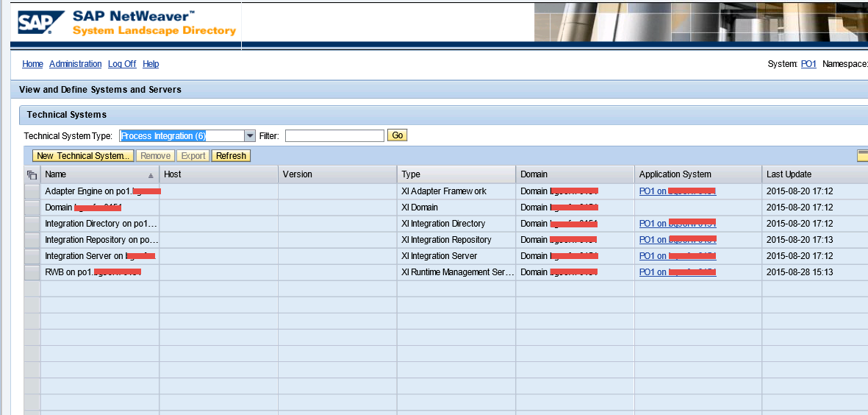Click the Type column header
The image size is (868, 415).
coord(456,174)
